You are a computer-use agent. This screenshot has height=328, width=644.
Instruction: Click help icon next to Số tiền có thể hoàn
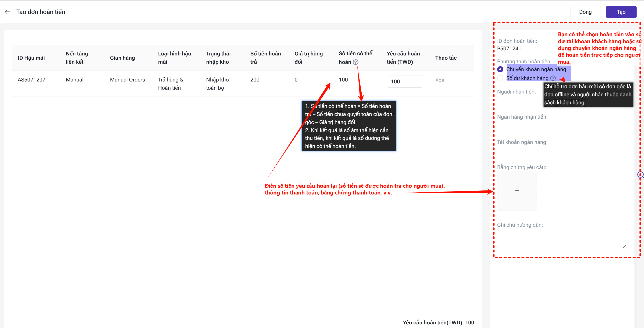[355, 62]
